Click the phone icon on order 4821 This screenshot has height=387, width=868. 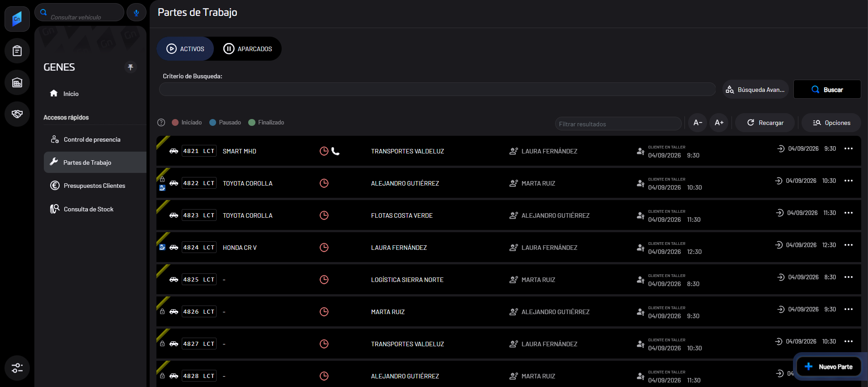335,151
